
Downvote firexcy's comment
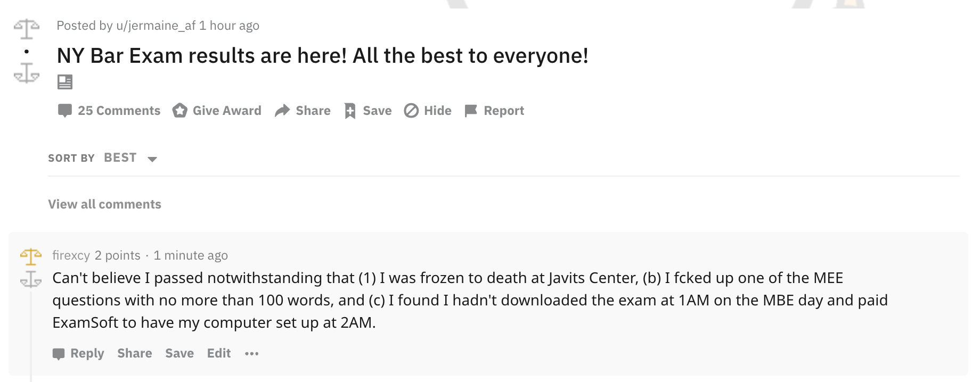[31, 279]
